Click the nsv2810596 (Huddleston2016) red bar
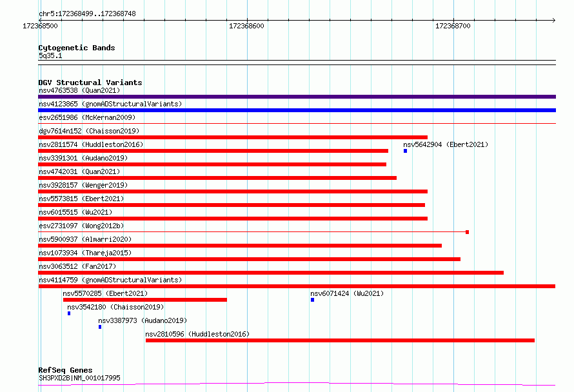Viewport: 574px width, 392px height. click(x=340, y=340)
